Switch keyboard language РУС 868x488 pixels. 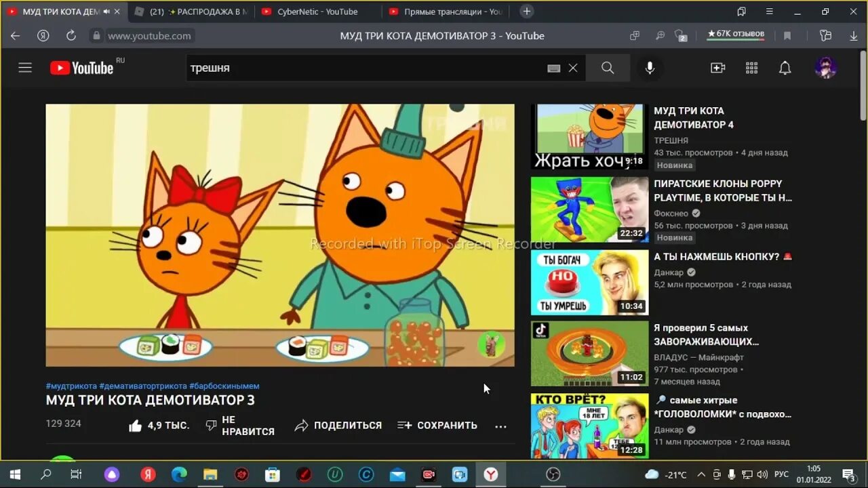[x=782, y=474]
